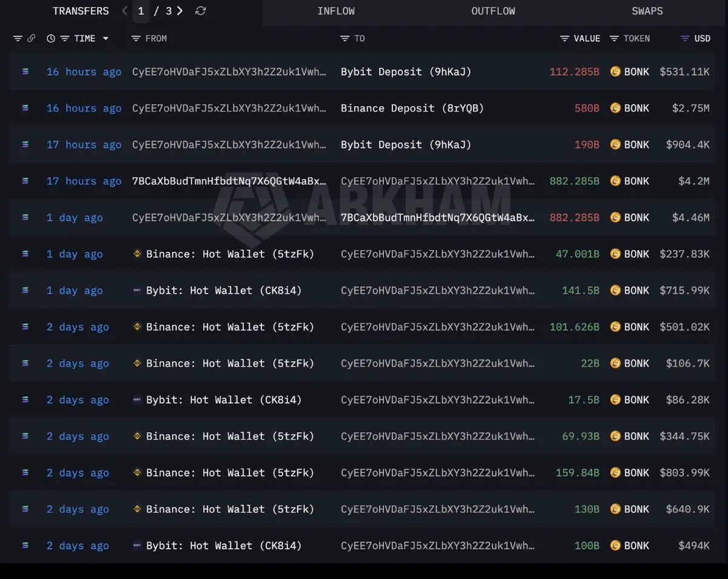Open Solana transaction icon of 190B row
Viewport: 728px width, 579px height.
coord(25,144)
